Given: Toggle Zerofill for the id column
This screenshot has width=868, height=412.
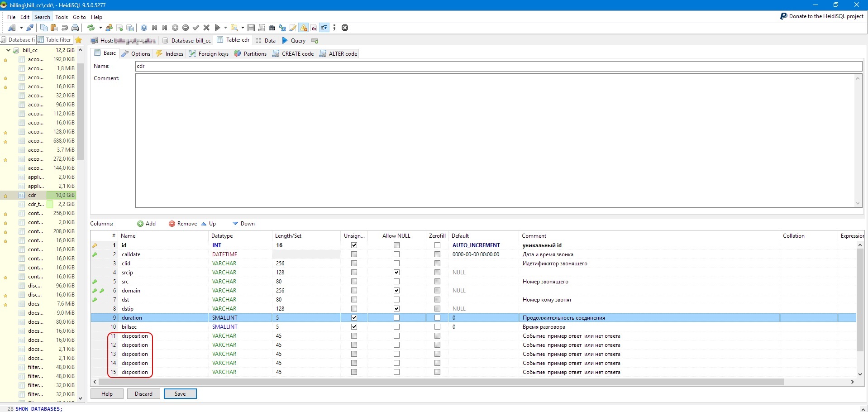Looking at the screenshot, I should click(437, 245).
